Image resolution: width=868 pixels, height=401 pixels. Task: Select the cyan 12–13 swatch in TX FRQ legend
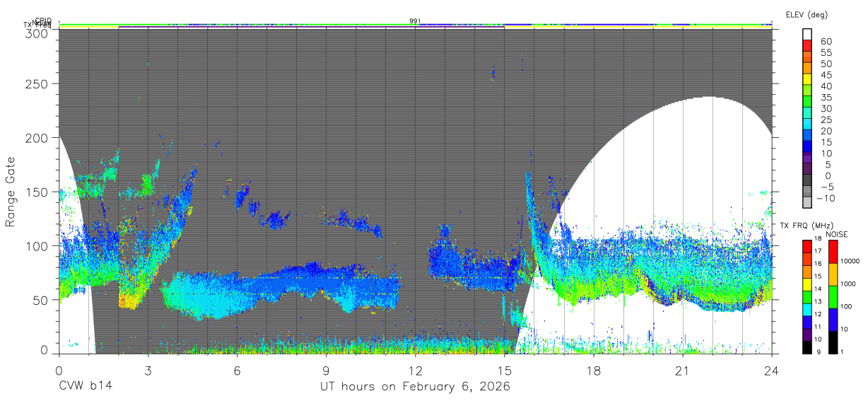[807, 310]
